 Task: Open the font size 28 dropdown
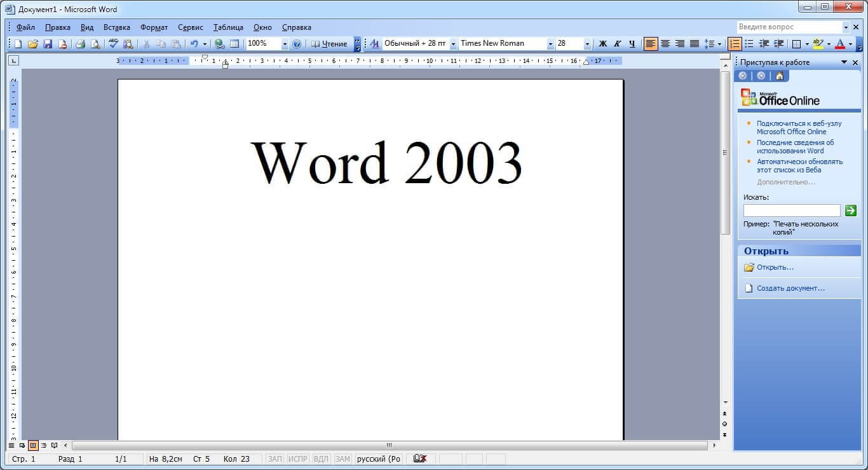click(x=587, y=44)
